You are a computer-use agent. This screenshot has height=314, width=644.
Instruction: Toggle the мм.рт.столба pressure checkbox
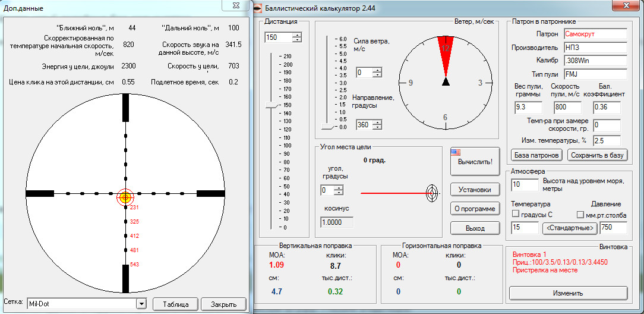[x=580, y=215]
